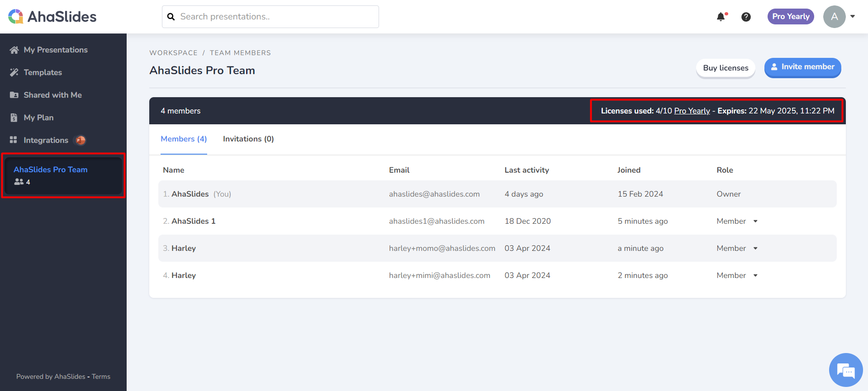The width and height of the screenshot is (868, 391).
Task: Select AhaSlides Pro Team workspace
Action: 63,175
